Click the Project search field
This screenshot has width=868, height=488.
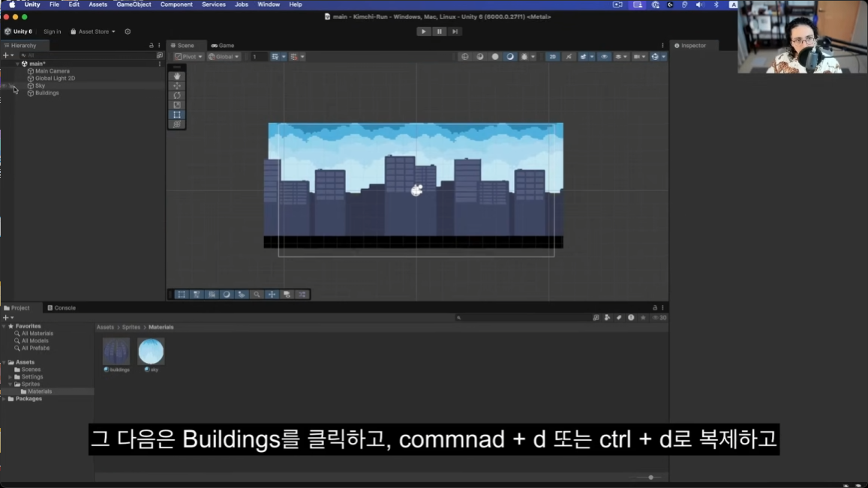[521, 318]
